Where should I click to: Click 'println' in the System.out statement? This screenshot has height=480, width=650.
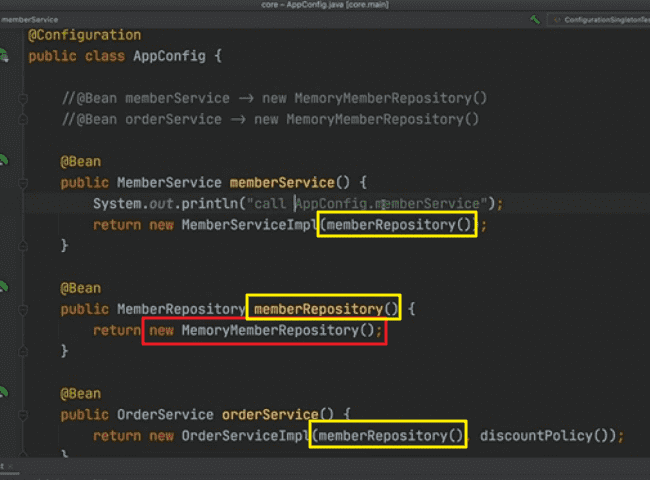pyautogui.click(x=210, y=204)
